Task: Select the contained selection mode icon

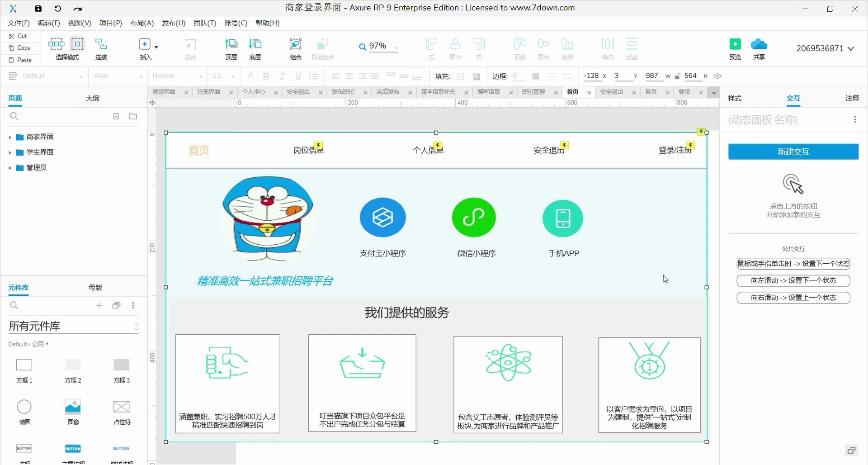Action: (x=78, y=44)
